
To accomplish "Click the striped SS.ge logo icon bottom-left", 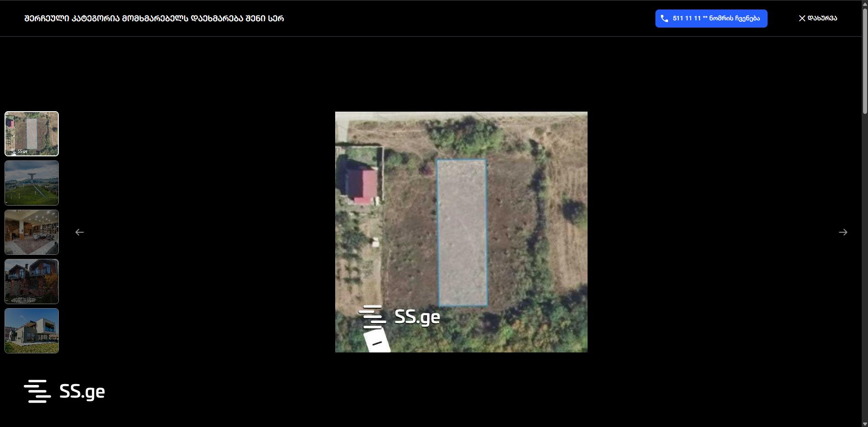I will point(37,391).
